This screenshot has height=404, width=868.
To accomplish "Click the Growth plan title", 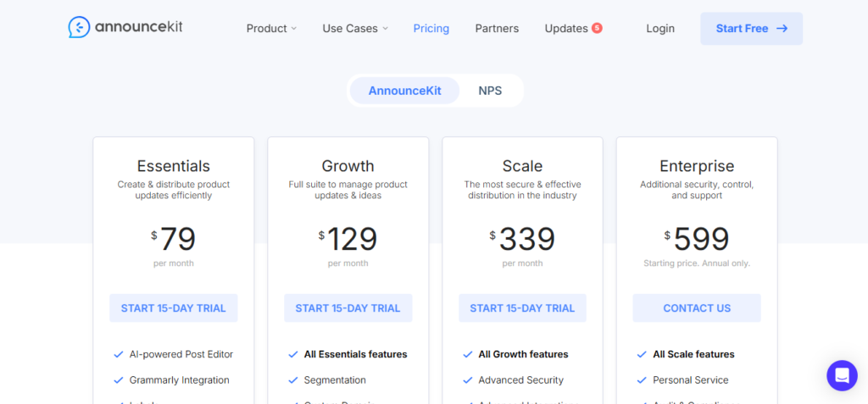I will [348, 166].
